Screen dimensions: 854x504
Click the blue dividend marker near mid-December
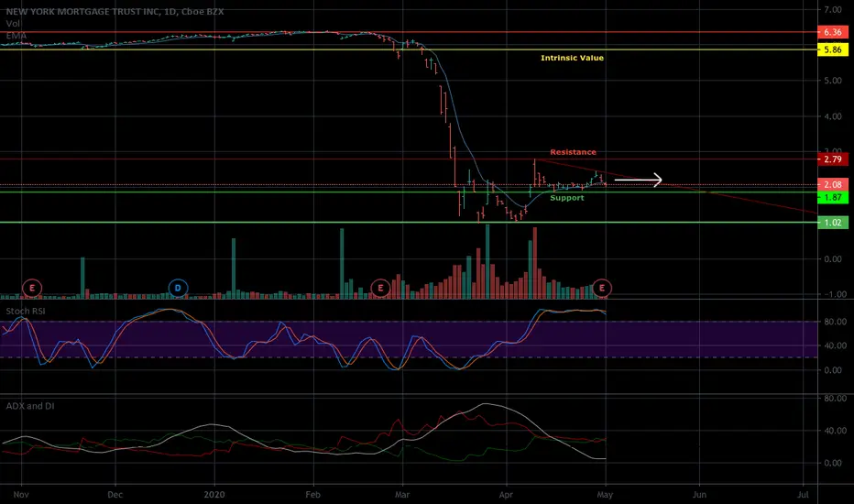178,288
